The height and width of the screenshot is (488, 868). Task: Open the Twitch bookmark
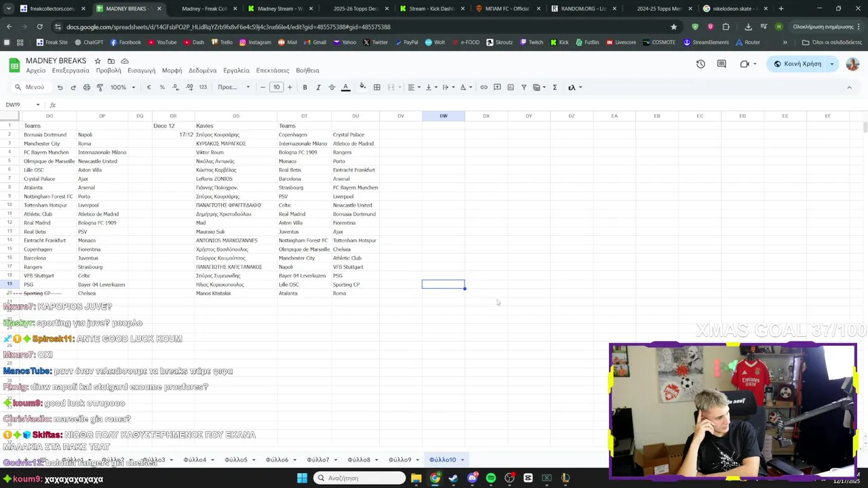[x=532, y=42]
